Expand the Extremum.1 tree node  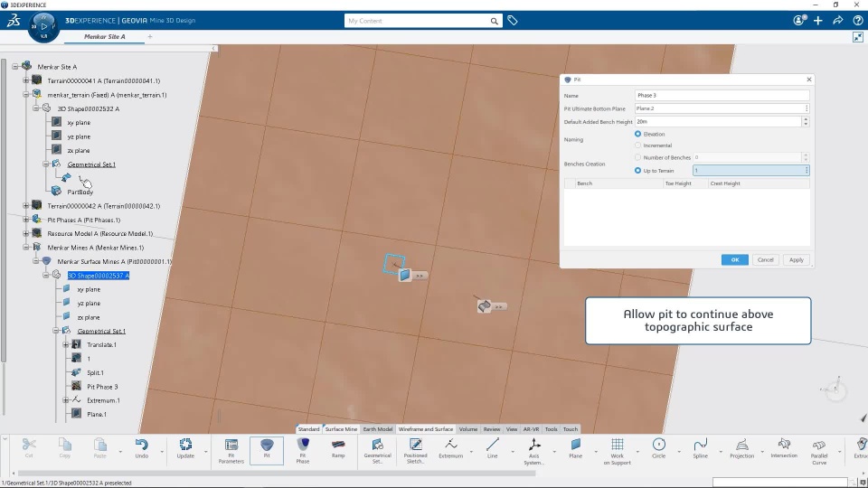(66, 400)
